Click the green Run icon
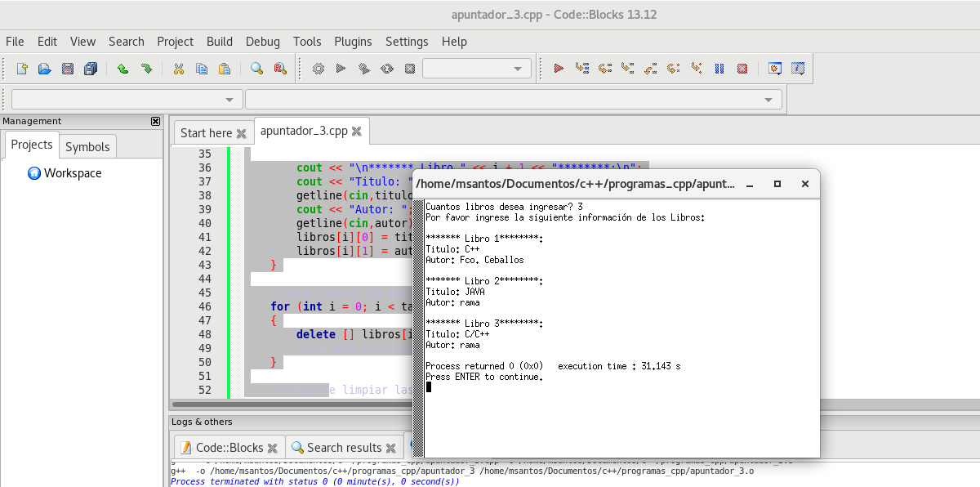This screenshot has height=487, width=980. point(341,69)
